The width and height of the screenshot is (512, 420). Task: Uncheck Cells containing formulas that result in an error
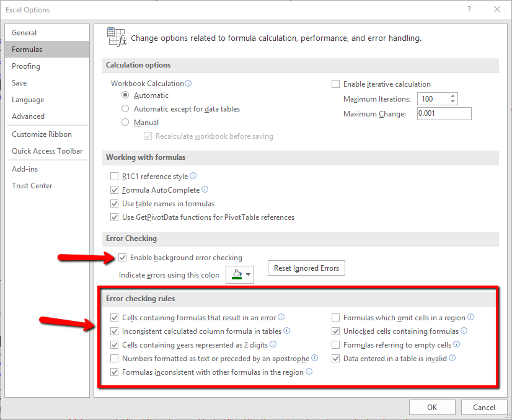click(x=114, y=318)
